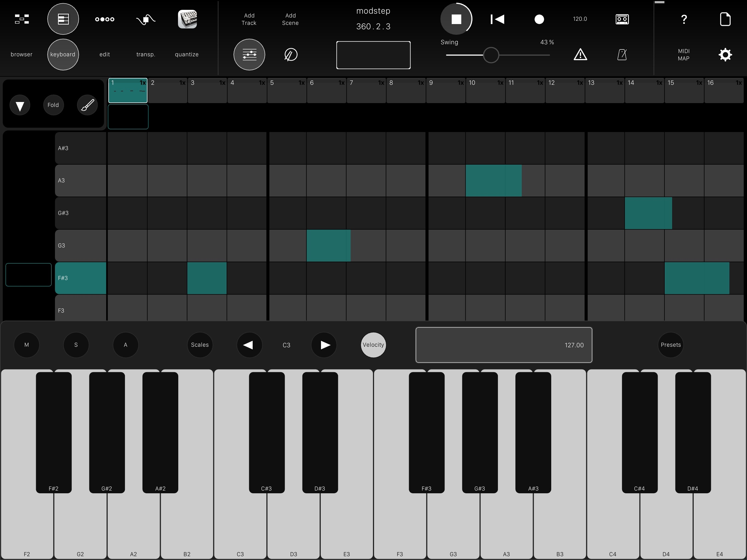This screenshot has width=747, height=560.
Task: Select the paintbrush draw tool
Action: (x=87, y=105)
